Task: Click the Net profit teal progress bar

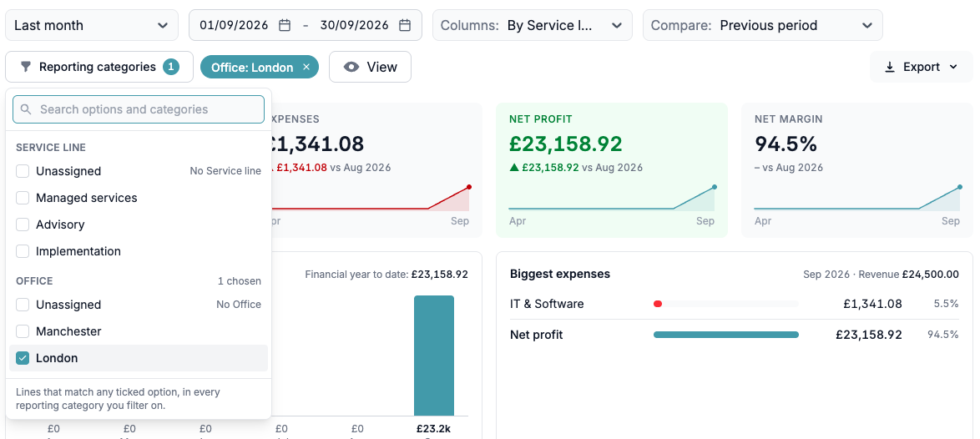Action: (x=726, y=335)
